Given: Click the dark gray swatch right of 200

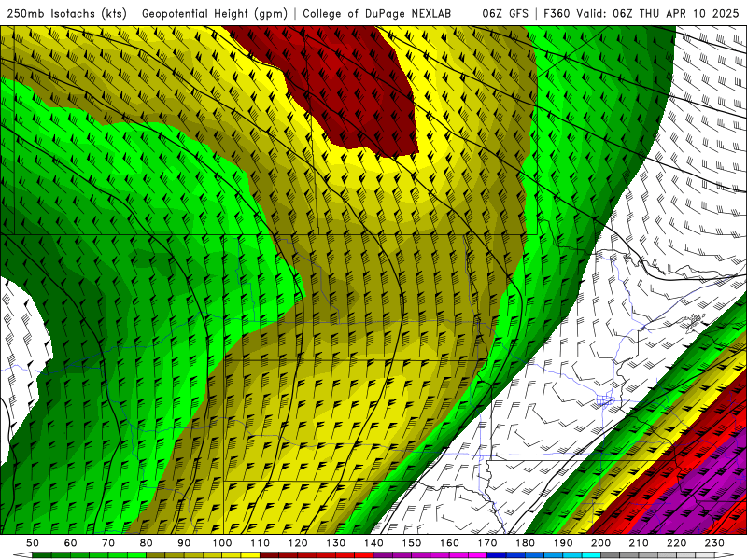Looking at the screenshot, I should (611, 555).
